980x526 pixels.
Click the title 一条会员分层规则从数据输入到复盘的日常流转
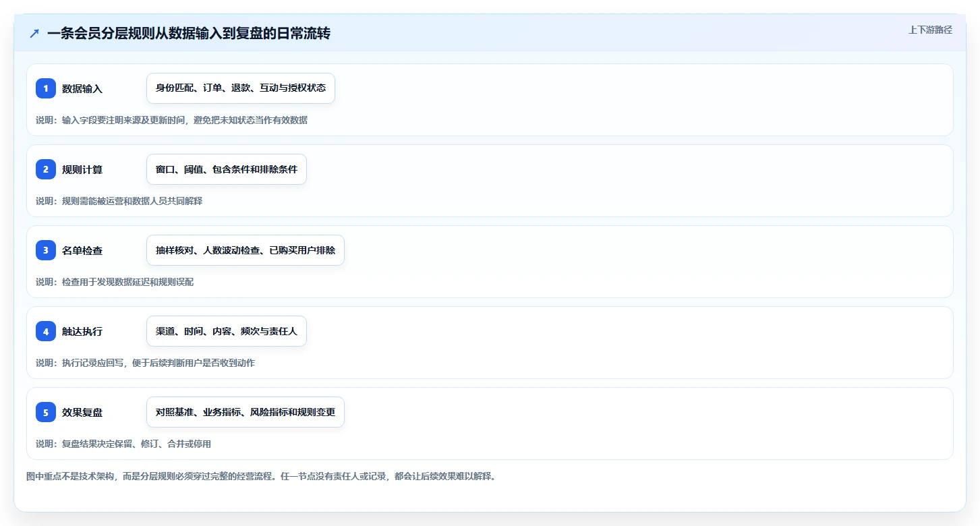[x=189, y=34]
